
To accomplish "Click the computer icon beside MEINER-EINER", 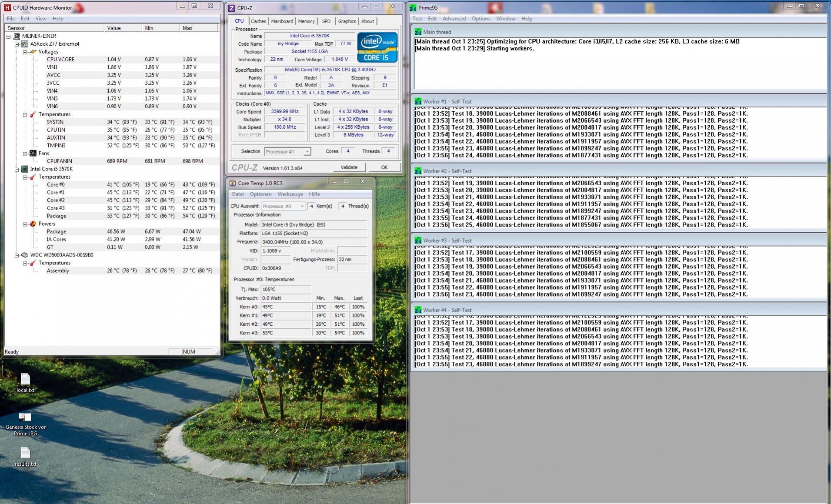I will click(x=17, y=36).
